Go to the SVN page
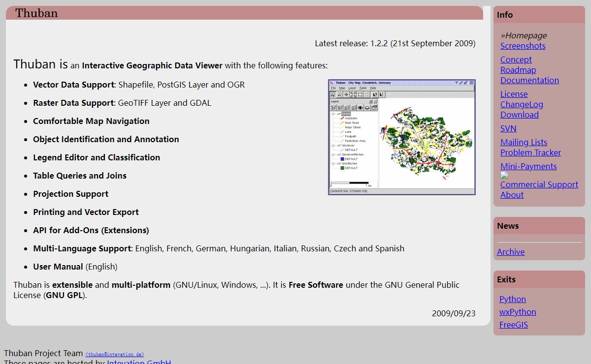 (x=508, y=128)
